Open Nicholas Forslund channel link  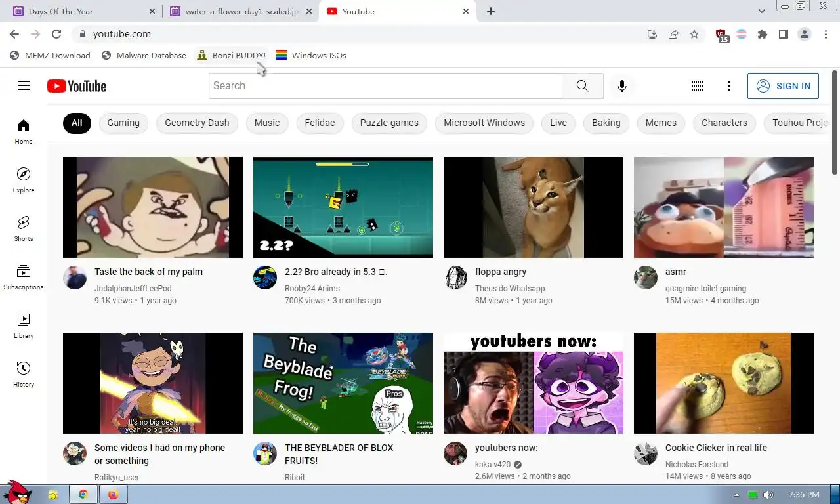click(697, 465)
